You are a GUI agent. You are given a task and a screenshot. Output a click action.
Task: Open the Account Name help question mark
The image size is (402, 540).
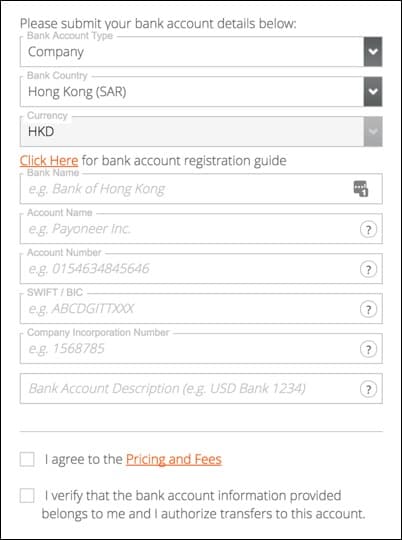368,229
